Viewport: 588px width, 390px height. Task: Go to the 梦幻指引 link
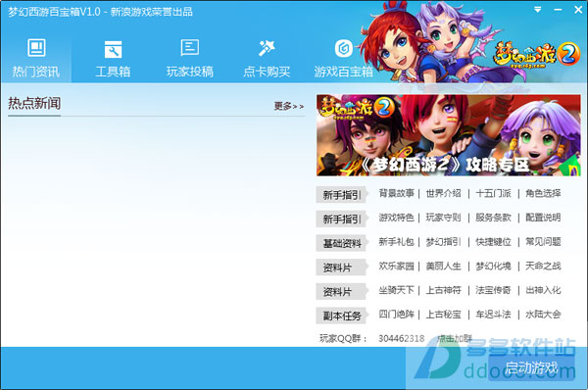click(443, 242)
